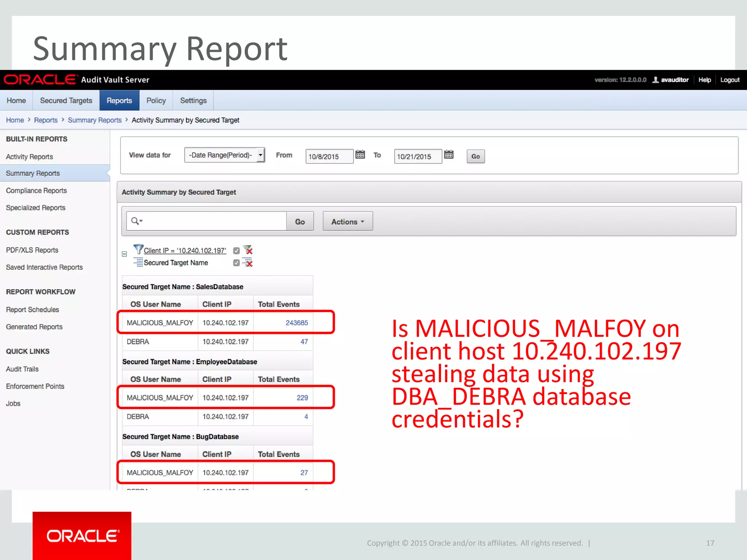Open PDF/XLS Reports in the sidebar
747x560 pixels.
(32, 250)
